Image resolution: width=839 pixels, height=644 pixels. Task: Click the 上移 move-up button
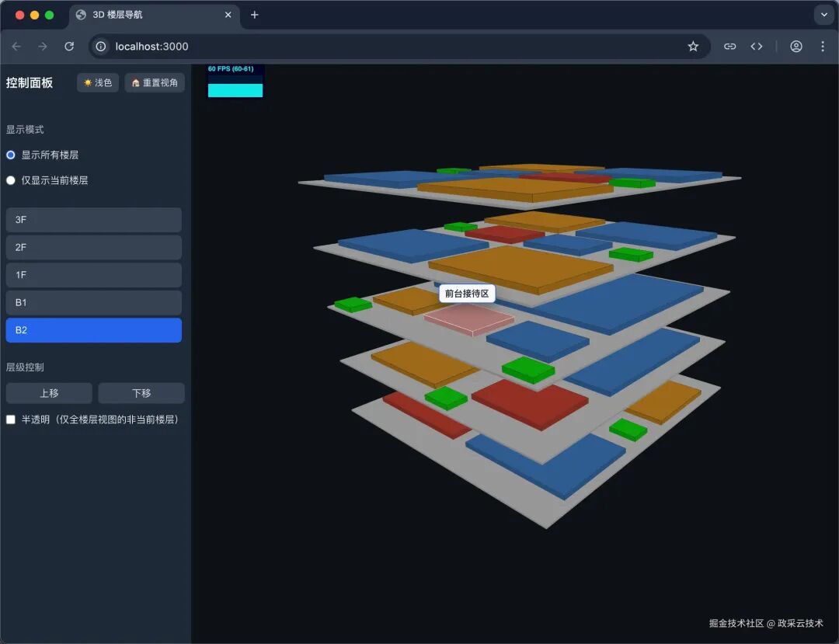(49, 393)
